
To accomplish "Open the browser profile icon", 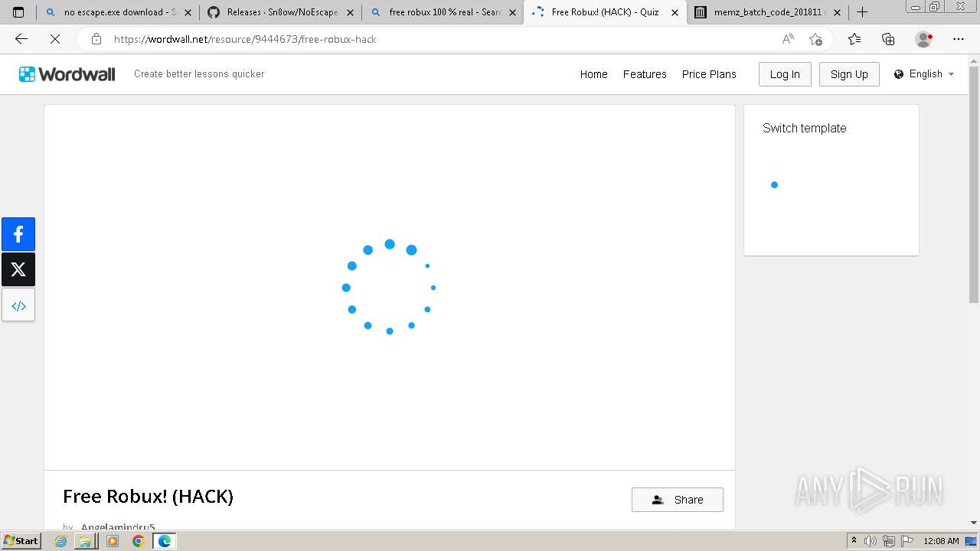I will [923, 39].
